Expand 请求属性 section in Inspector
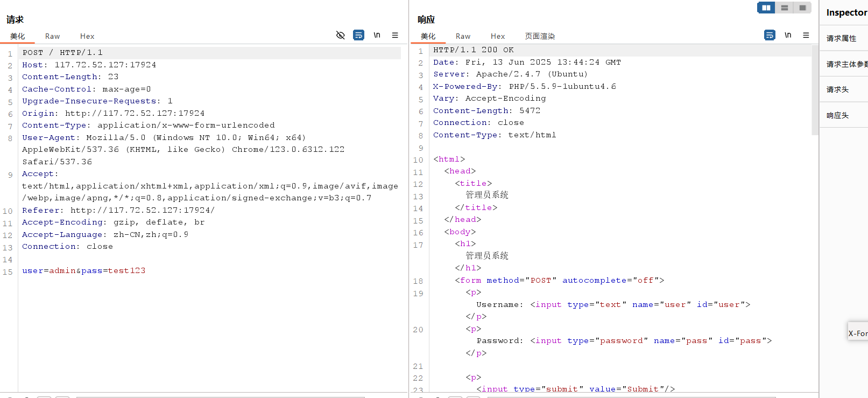The height and width of the screenshot is (398, 868). click(842, 38)
